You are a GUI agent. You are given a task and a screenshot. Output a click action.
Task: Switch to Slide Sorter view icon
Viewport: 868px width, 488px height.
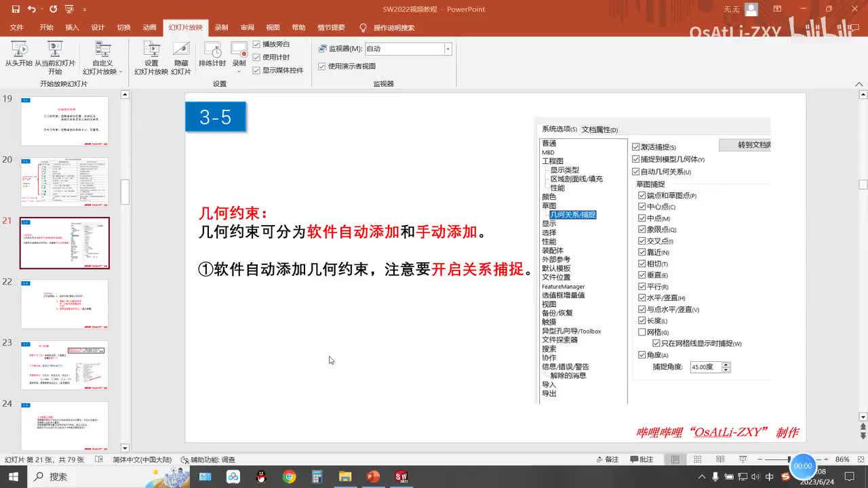tap(697, 459)
